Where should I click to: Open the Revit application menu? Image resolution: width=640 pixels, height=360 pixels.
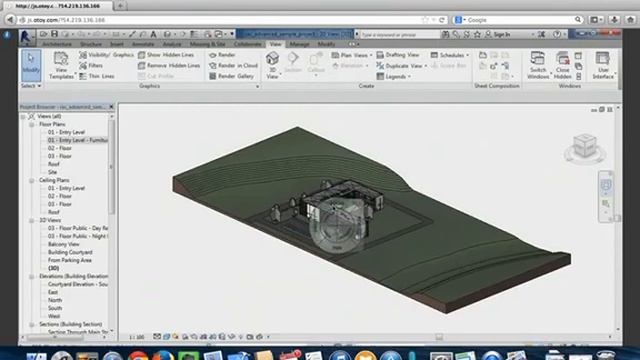pos(26,38)
